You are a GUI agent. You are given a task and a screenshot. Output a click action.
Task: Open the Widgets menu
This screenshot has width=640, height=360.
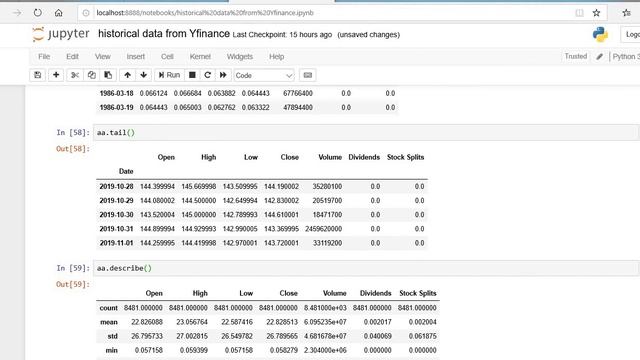pos(240,57)
